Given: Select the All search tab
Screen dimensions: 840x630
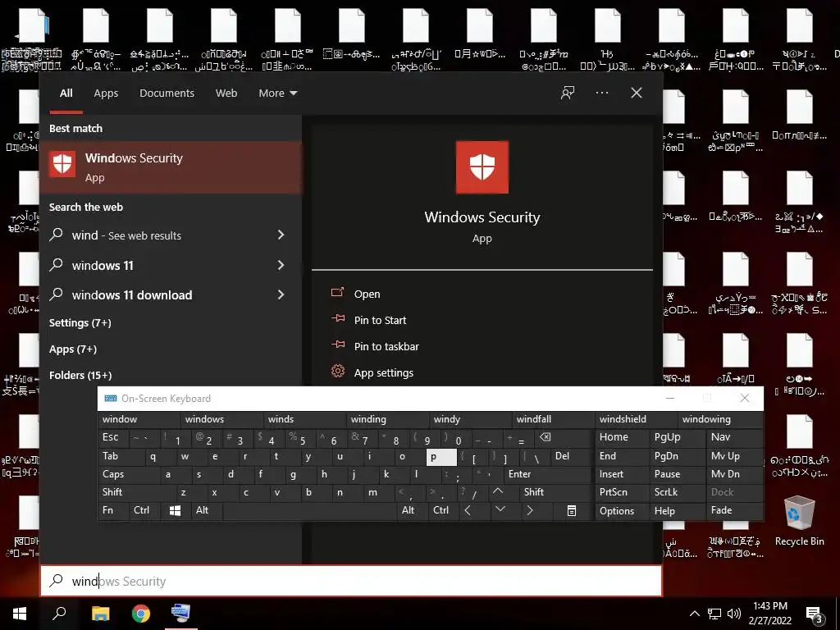Looking at the screenshot, I should (x=66, y=93).
